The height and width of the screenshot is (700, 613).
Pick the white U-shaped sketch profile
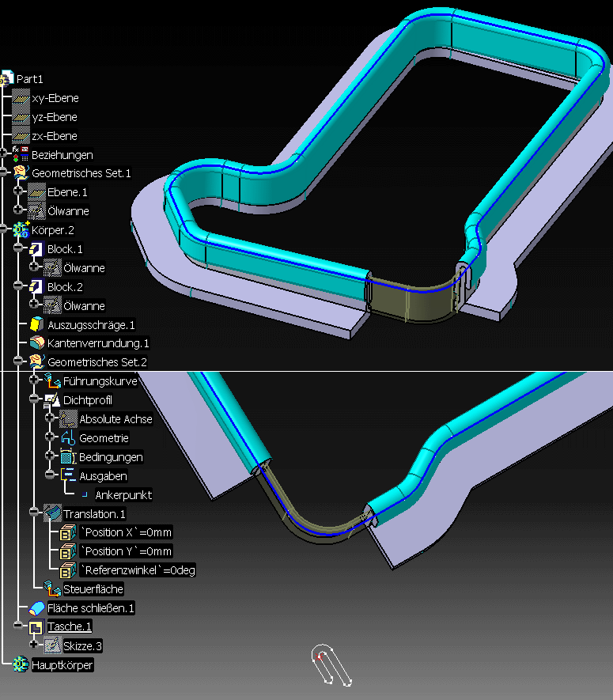point(331,664)
